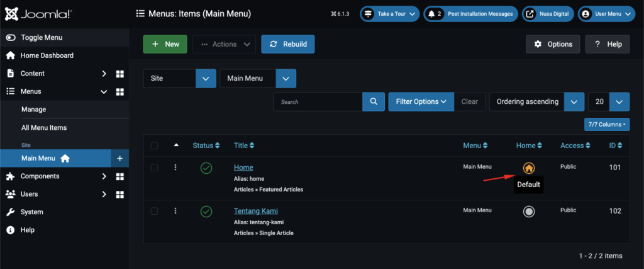Click the New button
The image size is (644, 269).
pyautogui.click(x=165, y=44)
